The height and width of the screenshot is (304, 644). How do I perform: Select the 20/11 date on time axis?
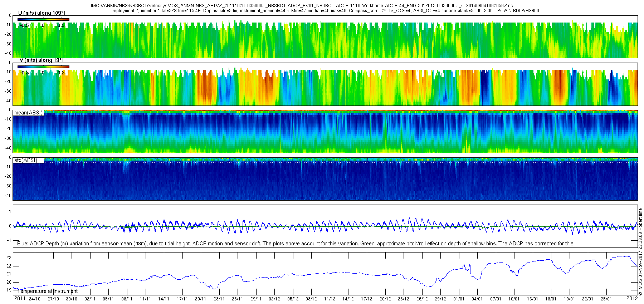pyautogui.click(x=200, y=299)
